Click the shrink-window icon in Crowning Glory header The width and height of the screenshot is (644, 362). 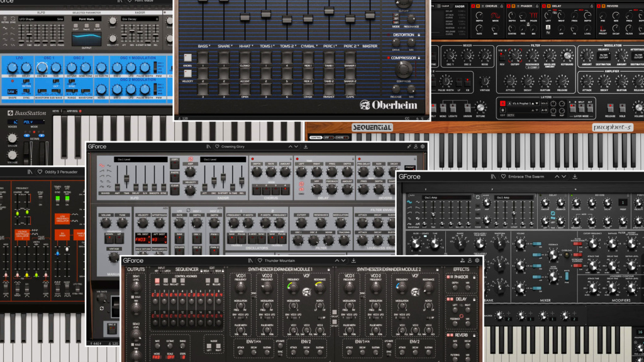pyautogui.click(x=409, y=146)
